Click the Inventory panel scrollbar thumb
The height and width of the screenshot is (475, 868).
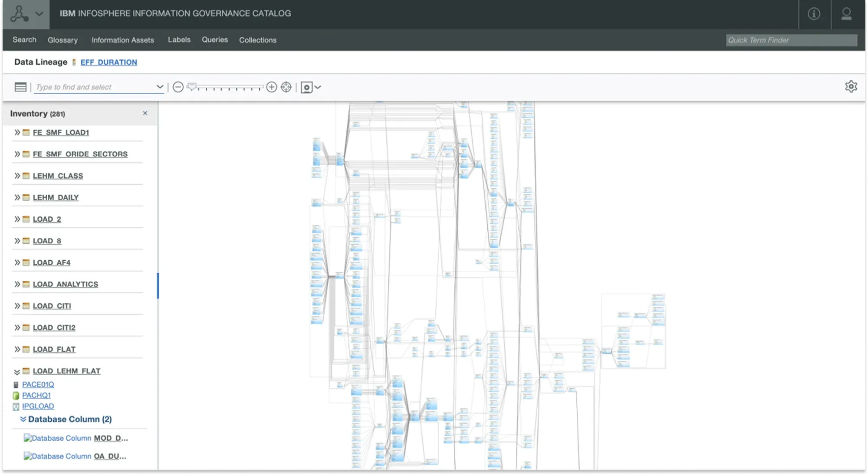(x=158, y=286)
